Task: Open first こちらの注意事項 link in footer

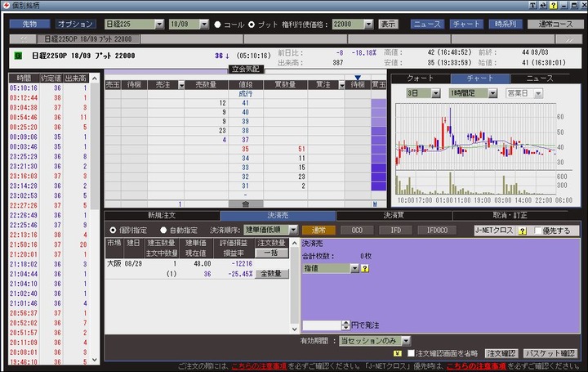Action: (259, 366)
